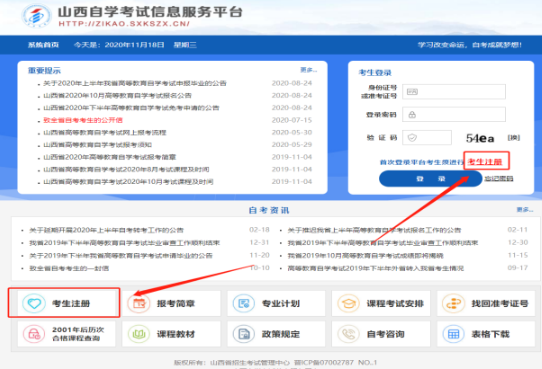This screenshot has width=542, height=369.
Task: Click the captcha image 54ea
Action: pyautogui.click(x=480, y=138)
